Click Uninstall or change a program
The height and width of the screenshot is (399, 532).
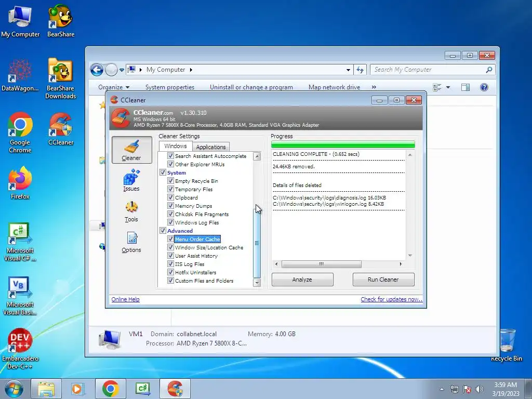tap(251, 87)
